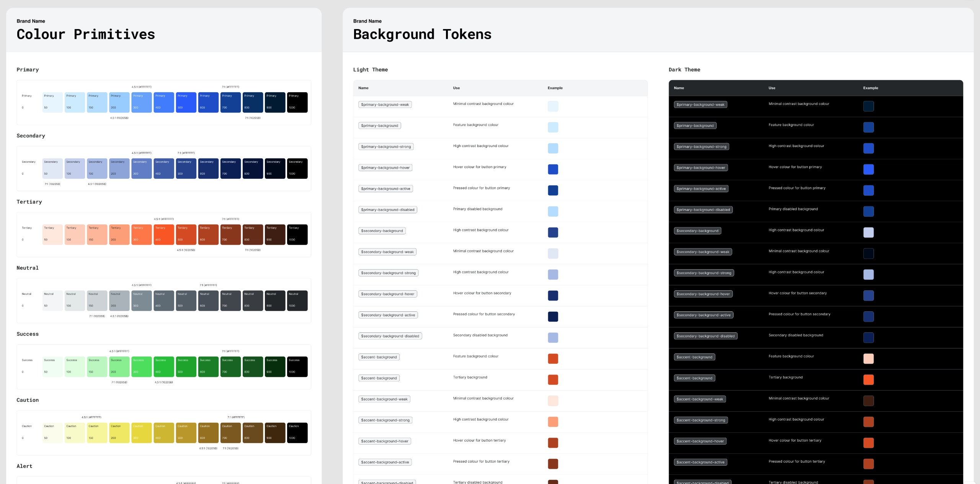The width and height of the screenshot is (980, 484).
Task: Select the Secondary 300 swatch
Action: [x=142, y=168]
